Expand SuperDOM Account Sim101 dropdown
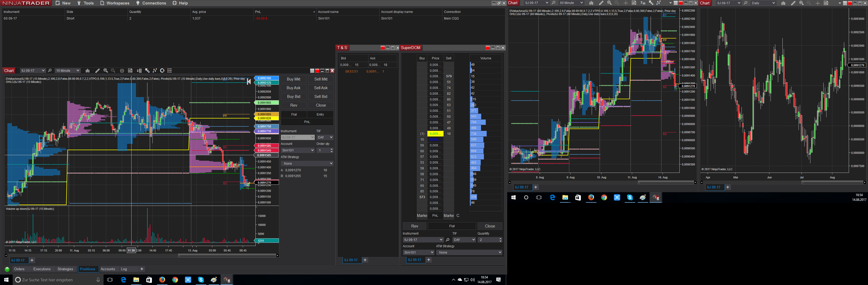868x285 pixels. [x=418, y=252]
